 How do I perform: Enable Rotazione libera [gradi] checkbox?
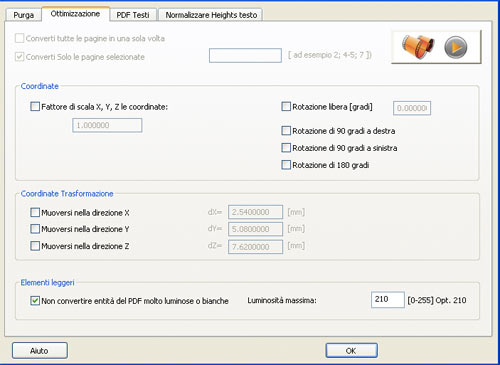pos(286,107)
